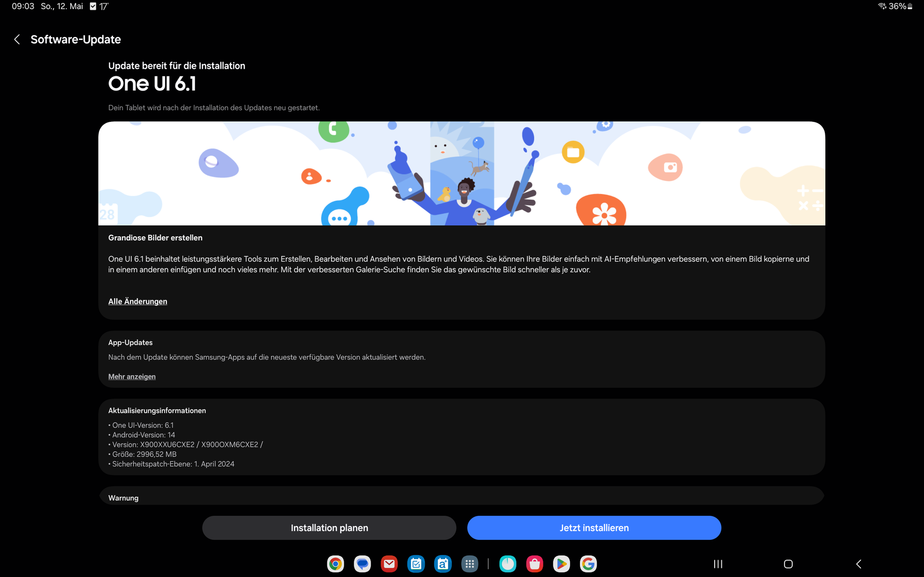Viewport: 924px width, 577px height.
Task: Open Alle Änderungen link
Action: tap(138, 301)
